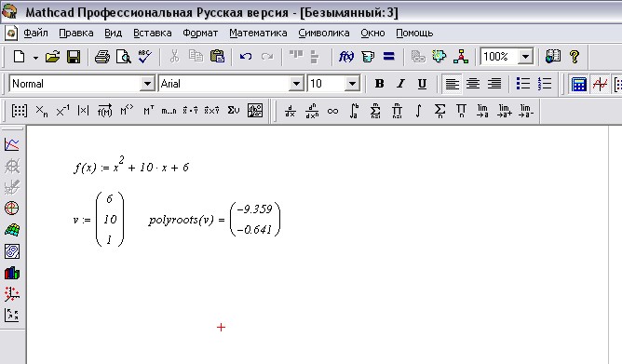
Task: Click the X-Y Plot graph icon
Action: (12, 144)
